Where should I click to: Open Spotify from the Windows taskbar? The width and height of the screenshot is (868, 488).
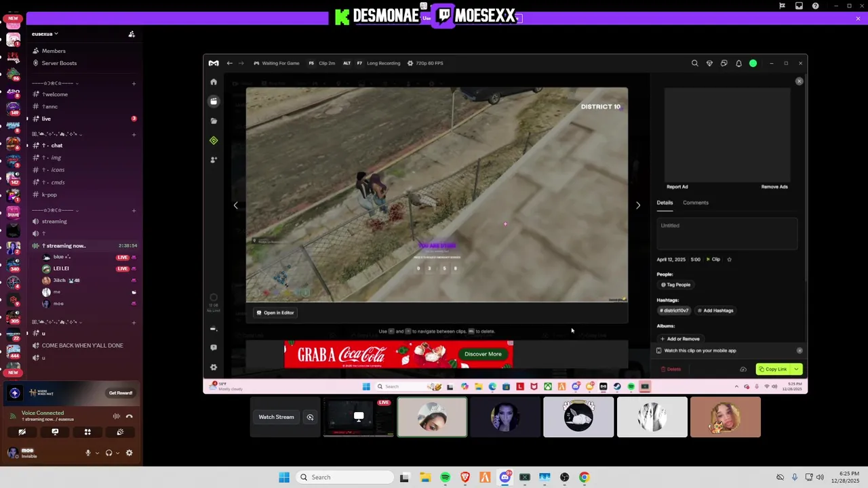pos(445,477)
